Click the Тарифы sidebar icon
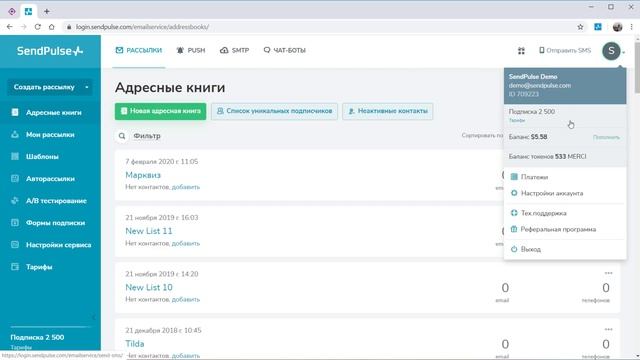Screen dimensions: 640x360 [x=15, y=267]
